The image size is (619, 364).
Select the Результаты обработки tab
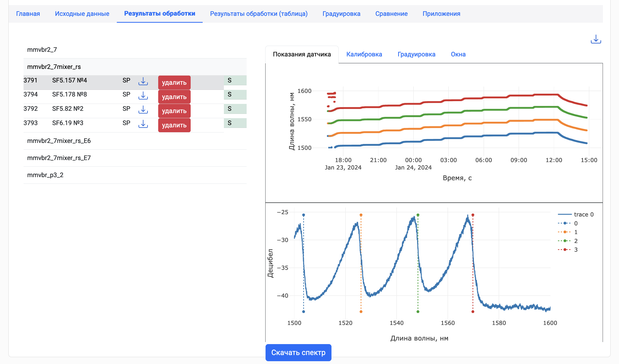160,14
